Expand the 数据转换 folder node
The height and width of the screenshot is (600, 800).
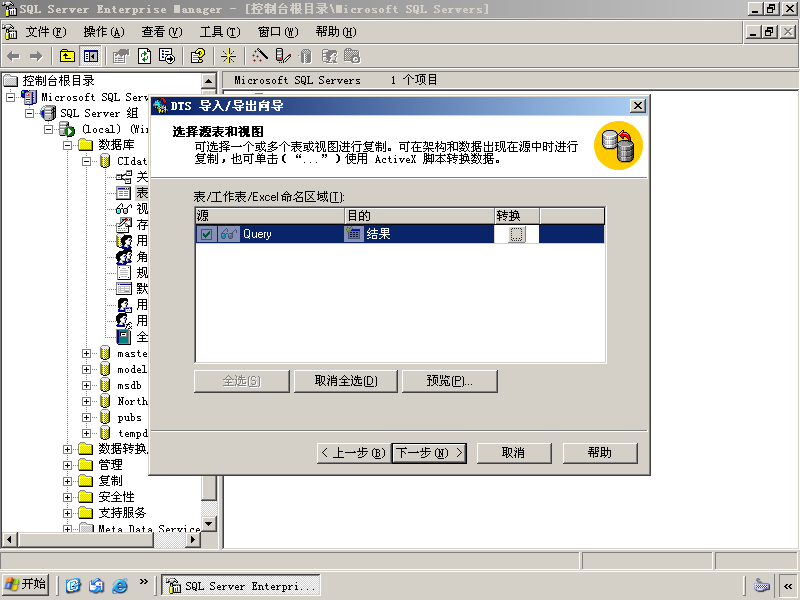tap(67, 449)
